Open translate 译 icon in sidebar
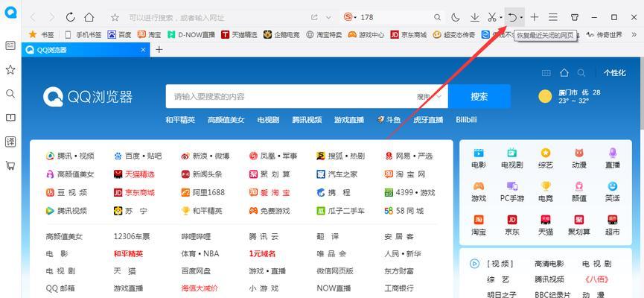This screenshot has width=644, height=298. [x=10, y=142]
